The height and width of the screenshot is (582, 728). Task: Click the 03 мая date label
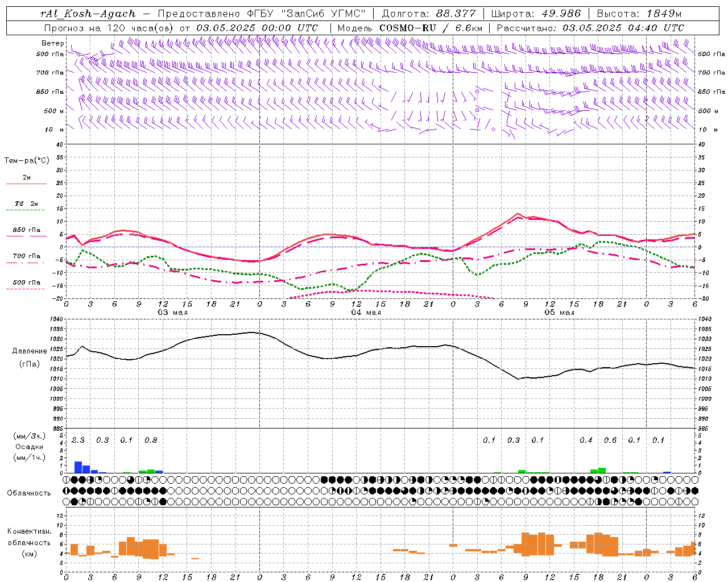(172, 313)
